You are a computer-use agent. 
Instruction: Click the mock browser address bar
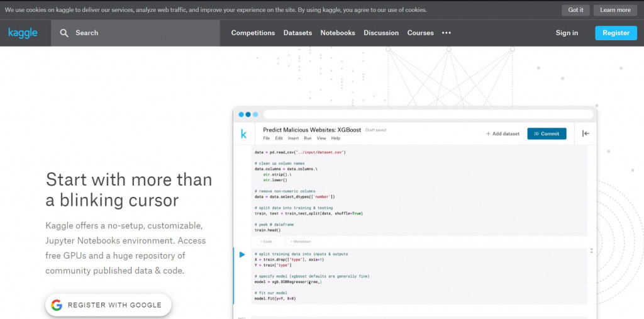coord(428,115)
